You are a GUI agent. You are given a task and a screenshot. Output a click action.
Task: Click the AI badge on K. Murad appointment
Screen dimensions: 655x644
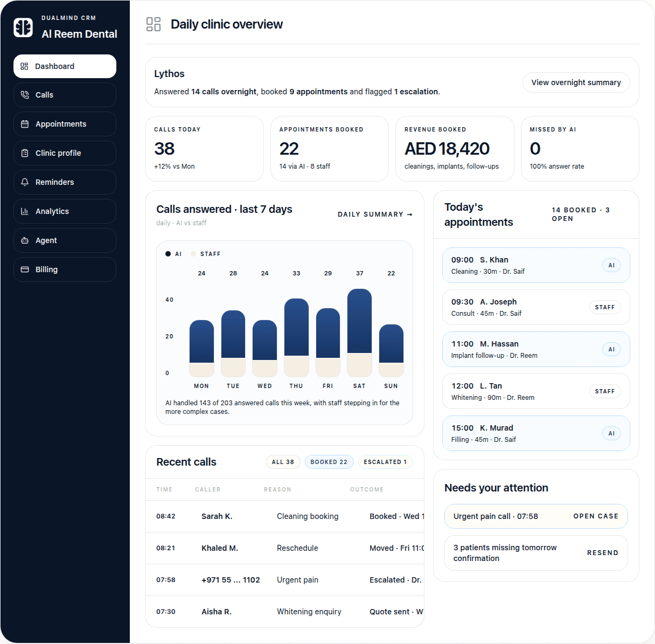(611, 433)
